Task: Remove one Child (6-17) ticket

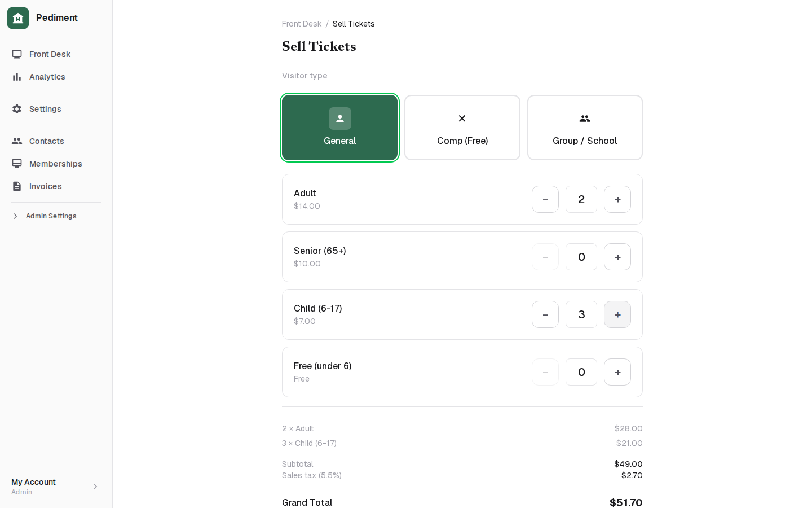Action: (545, 314)
